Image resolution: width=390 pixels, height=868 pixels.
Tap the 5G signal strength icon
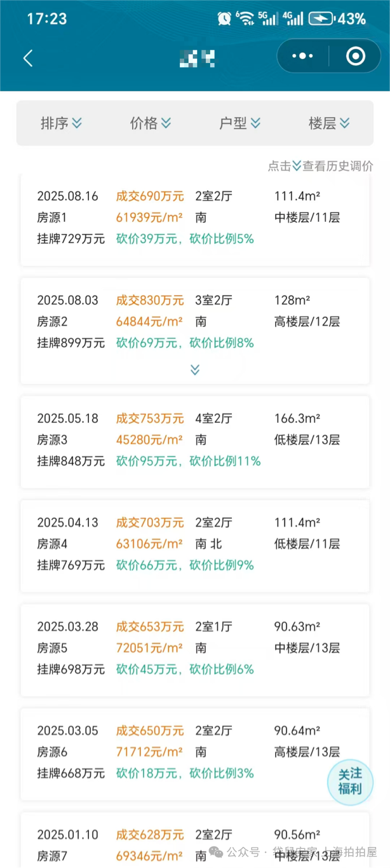point(267,18)
